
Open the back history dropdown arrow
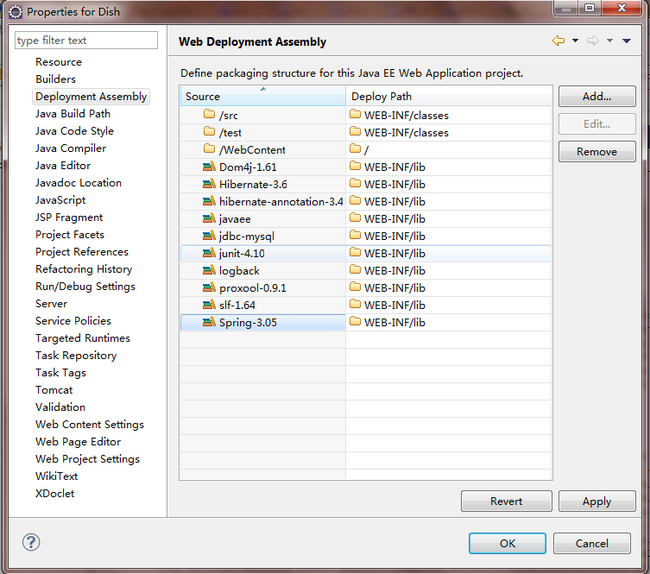point(575,41)
